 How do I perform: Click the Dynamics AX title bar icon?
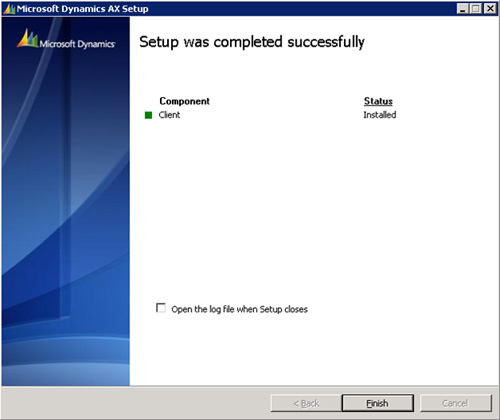[x=9, y=9]
